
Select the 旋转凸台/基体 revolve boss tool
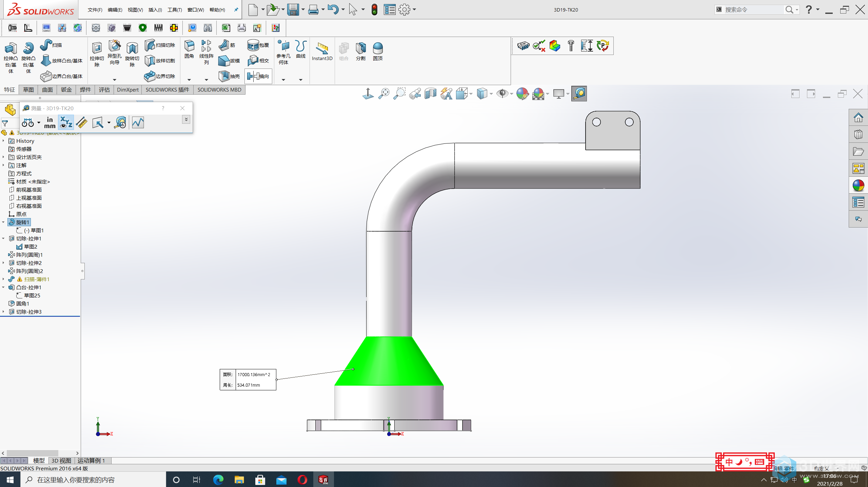[x=28, y=58]
